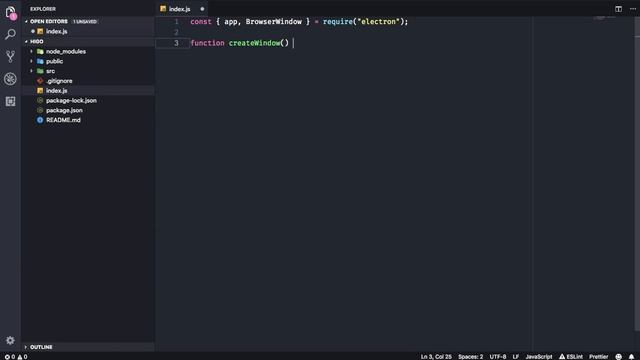Expand the src folder
The image size is (640, 360).
[50, 71]
